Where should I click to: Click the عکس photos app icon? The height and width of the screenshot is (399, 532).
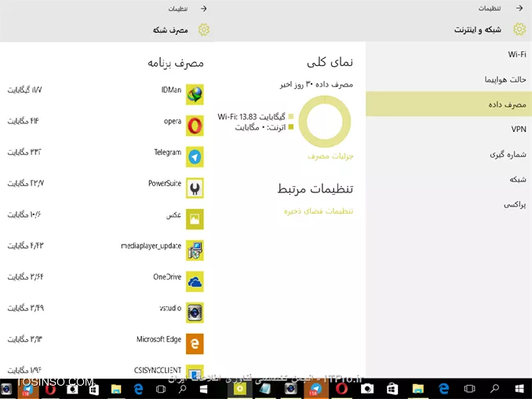coord(195,219)
